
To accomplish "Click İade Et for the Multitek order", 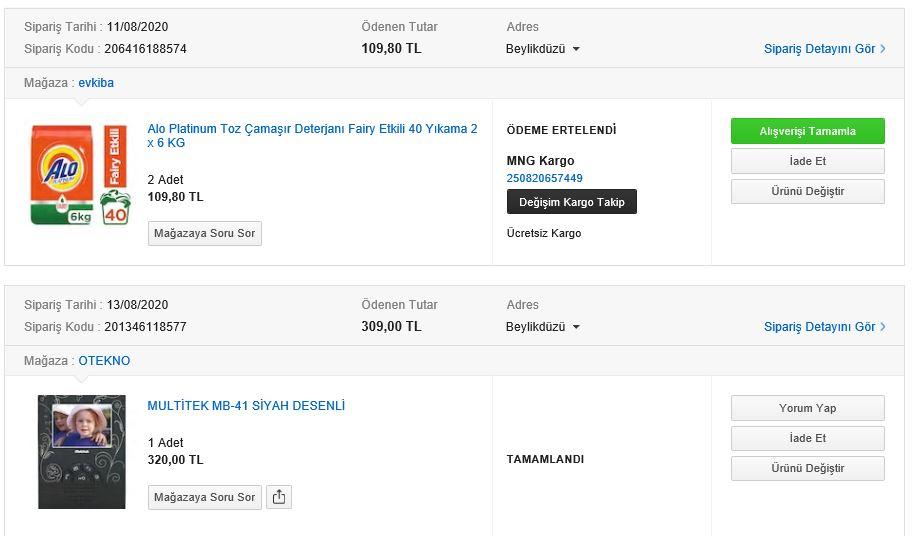I will 807,438.
